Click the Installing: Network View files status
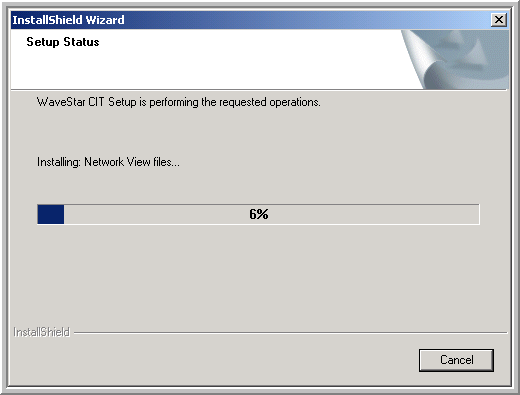Viewport: 520px width, 395px height. pyautogui.click(x=108, y=162)
